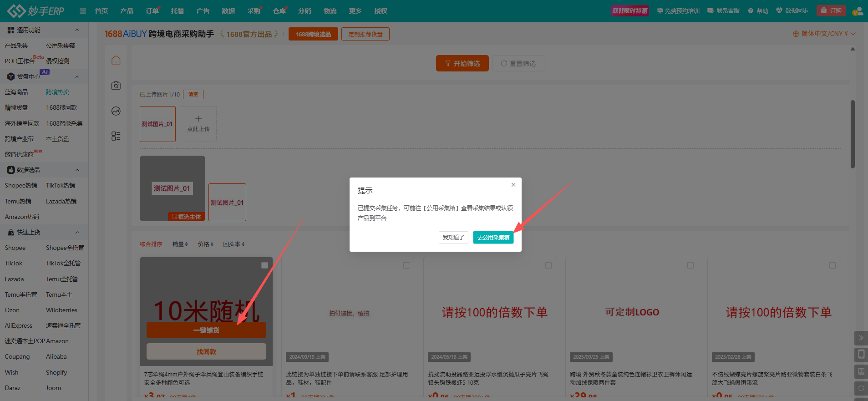Click the 快速上货 bag icon
Screen dimensions: 868x401
[x=11, y=232]
